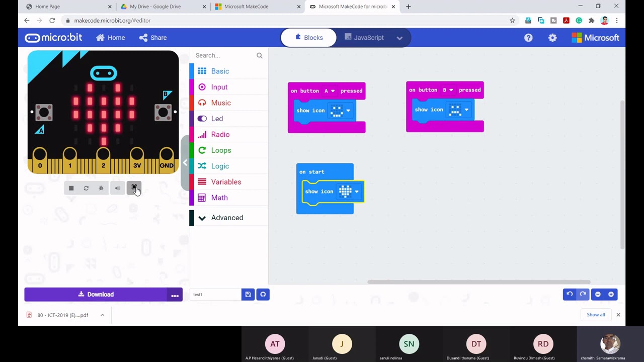Image resolution: width=644 pixels, height=362 pixels.
Task: Zoom out the workspace
Action: (598, 294)
